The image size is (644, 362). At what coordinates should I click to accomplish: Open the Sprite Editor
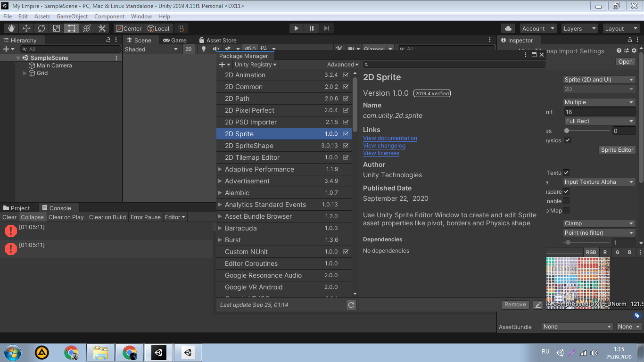617,150
